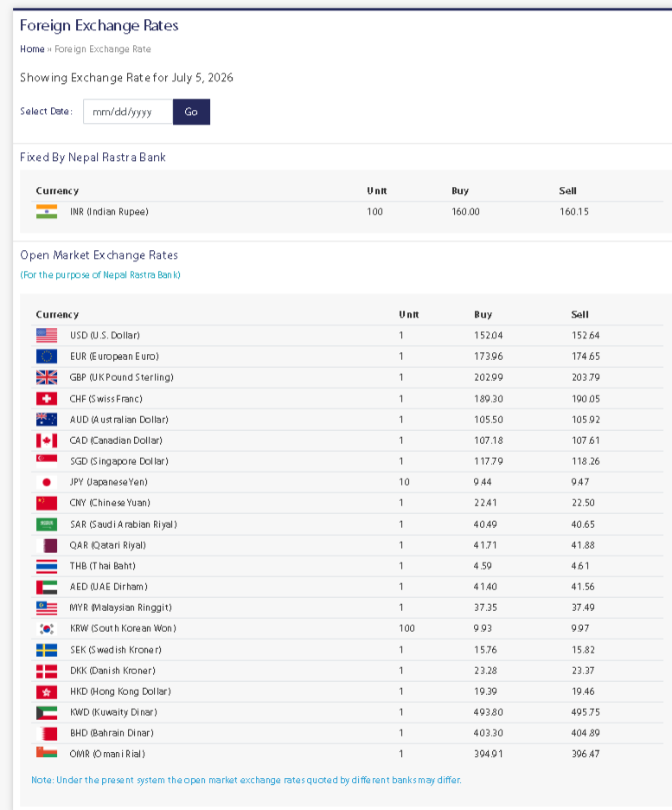Open the Home breadcrumb link
Image resolution: width=672 pixels, height=810 pixels.
coord(32,49)
